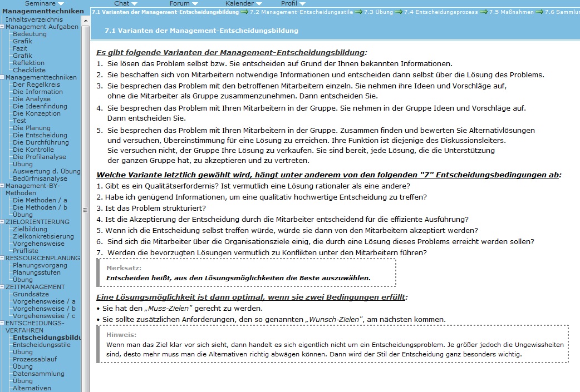Viewport: 580px width, 392px height.
Task: Open the Bedeutung page
Action: point(30,34)
